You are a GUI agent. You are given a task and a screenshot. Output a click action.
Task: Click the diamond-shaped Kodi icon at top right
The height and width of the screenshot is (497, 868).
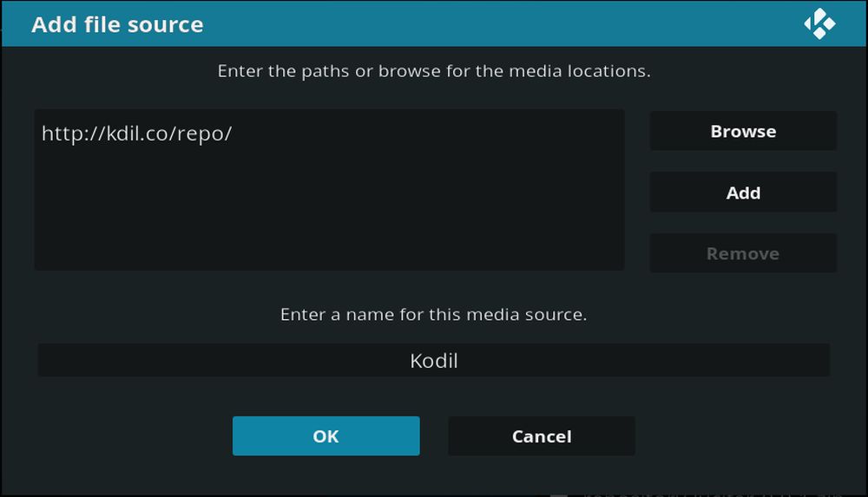point(819,23)
